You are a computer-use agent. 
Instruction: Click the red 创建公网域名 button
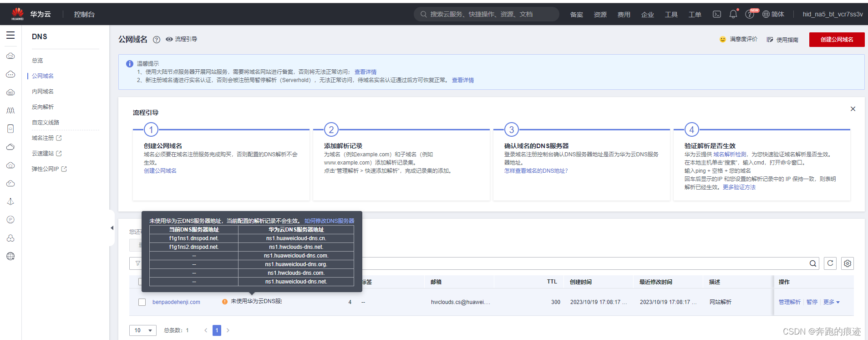[x=837, y=40]
